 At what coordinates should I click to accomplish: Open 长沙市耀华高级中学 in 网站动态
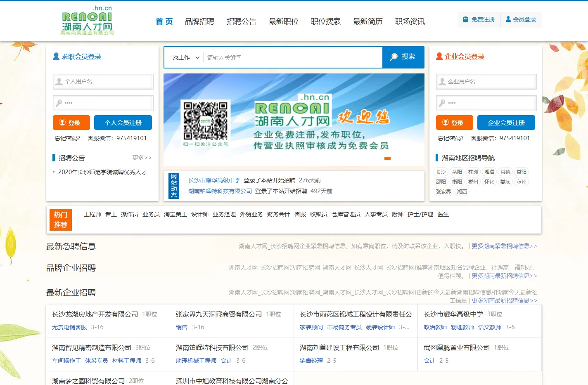[214, 180]
